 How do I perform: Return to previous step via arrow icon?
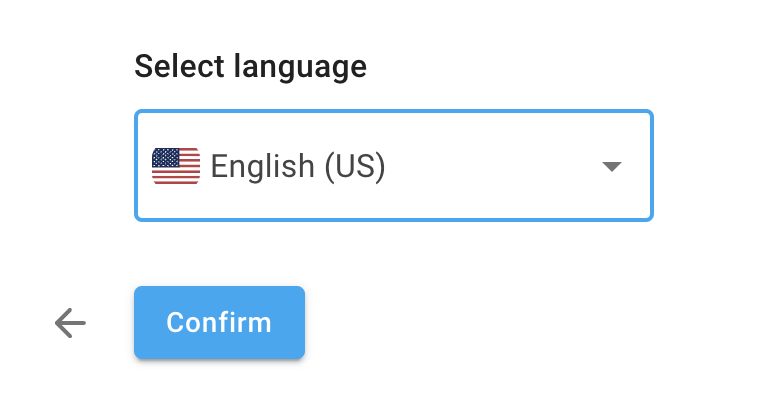tap(70, 323)
